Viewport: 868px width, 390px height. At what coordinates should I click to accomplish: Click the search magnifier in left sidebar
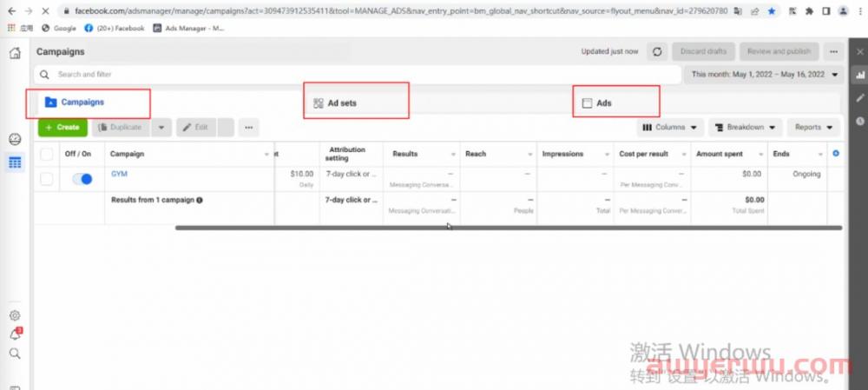pyautogui.click(x=15, y=354)
